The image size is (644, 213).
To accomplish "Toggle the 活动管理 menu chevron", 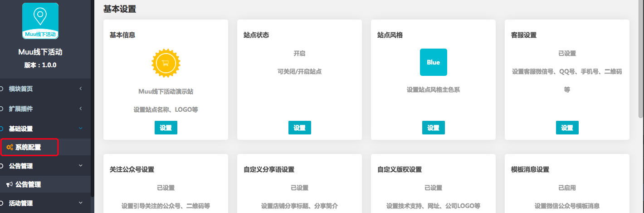I will click(81, 203).
